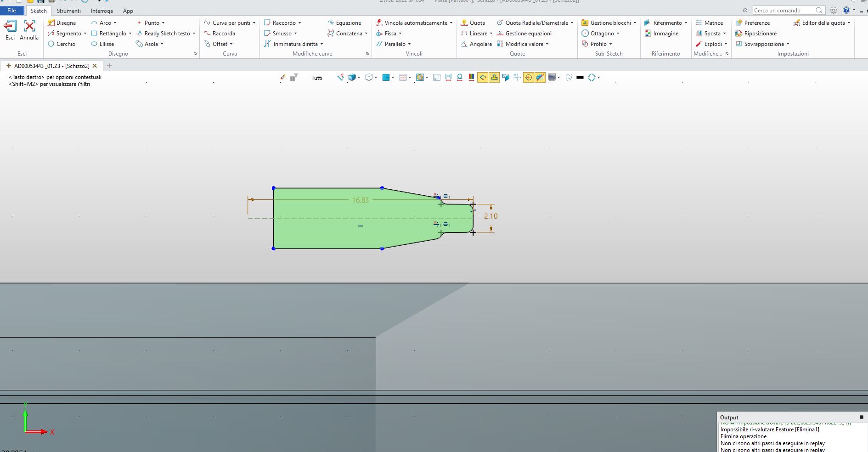The height and width of the screenshot is (452, 868).
Task: Click the eraser icon in the view toolbar
Action: pos(282,78)
